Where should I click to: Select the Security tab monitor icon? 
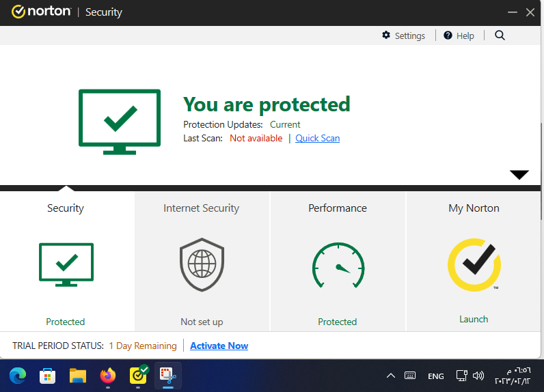[x=66, y=265]
